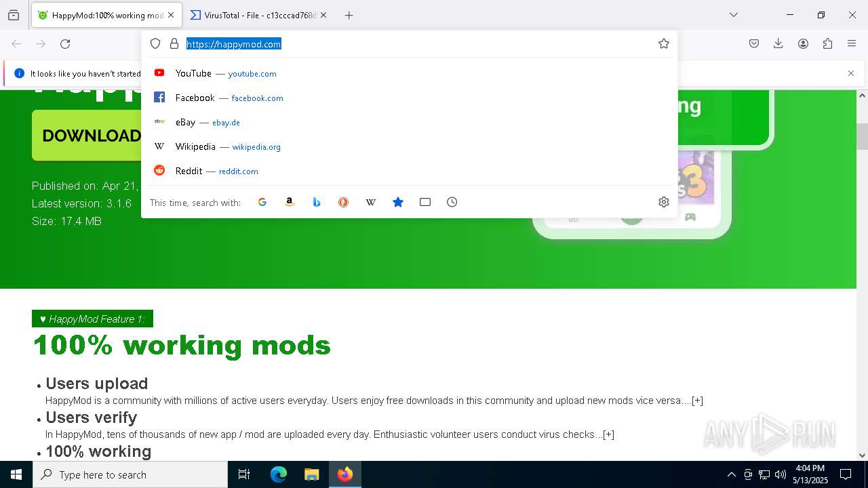Expand Users upload details [+]
The width and height of the screenshot is (868, 488).
(697, 401)
